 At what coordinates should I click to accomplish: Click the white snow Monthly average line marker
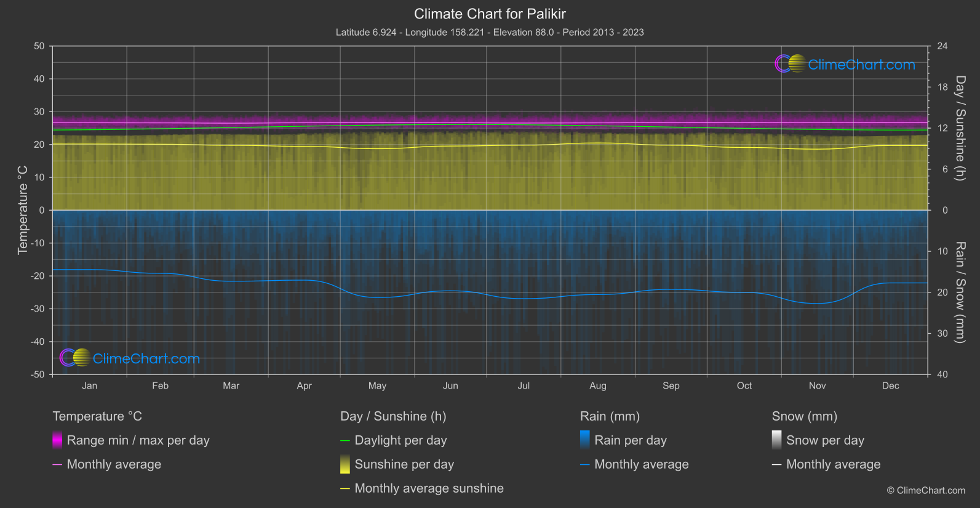777,464
